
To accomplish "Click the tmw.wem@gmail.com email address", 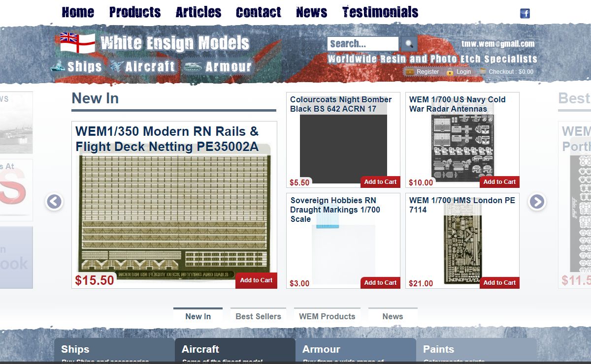I will coord(498,44).
